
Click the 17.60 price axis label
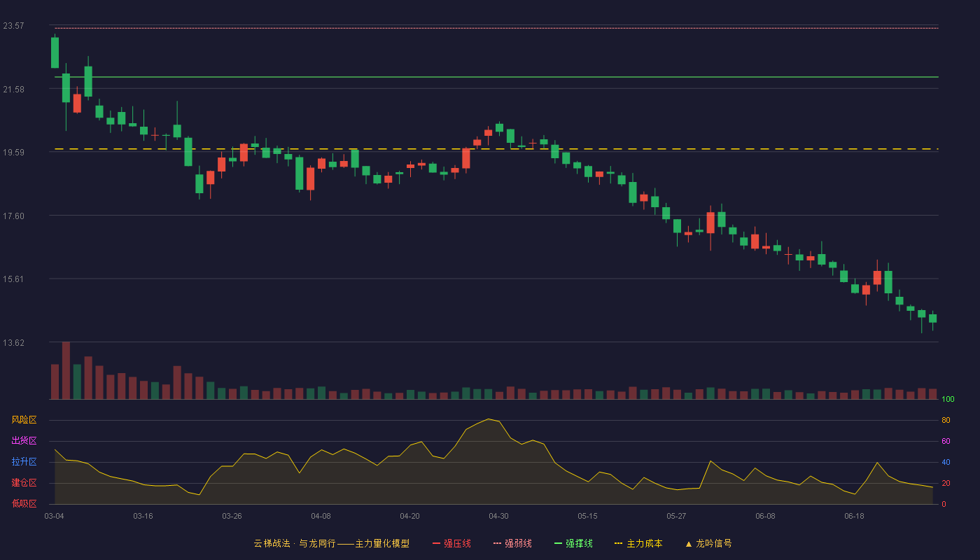pos(13,216)
